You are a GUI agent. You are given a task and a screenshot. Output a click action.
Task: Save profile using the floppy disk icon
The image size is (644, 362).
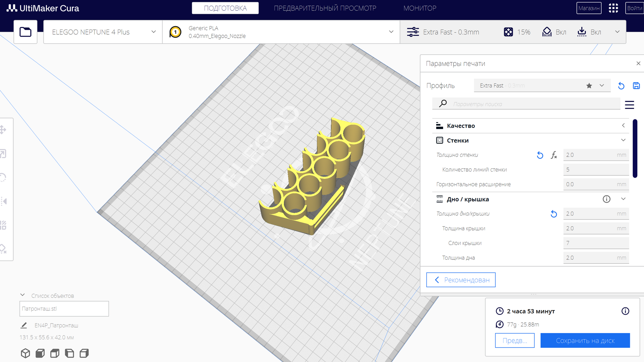pyautogui.click(x=636, y=86)
